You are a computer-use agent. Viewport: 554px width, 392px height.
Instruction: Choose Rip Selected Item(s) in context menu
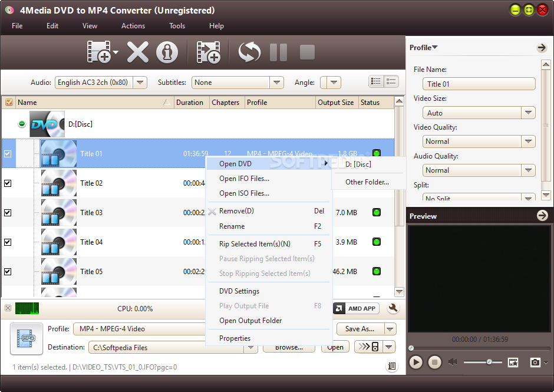269,244
